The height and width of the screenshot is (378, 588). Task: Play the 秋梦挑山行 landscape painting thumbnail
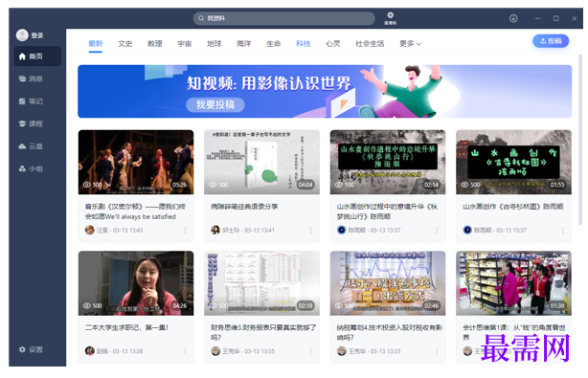click(x=388, y=163)
